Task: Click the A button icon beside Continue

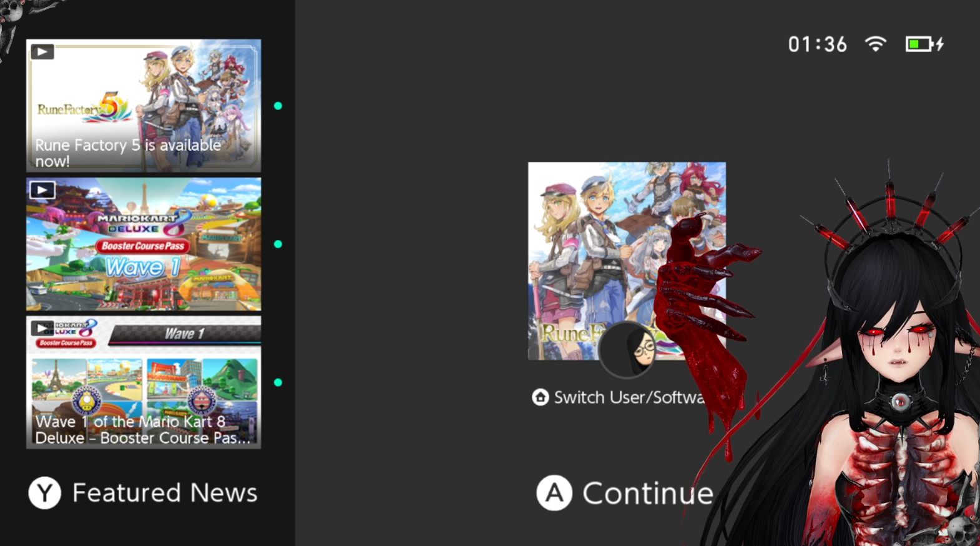Action: click(x=554, y=493)
